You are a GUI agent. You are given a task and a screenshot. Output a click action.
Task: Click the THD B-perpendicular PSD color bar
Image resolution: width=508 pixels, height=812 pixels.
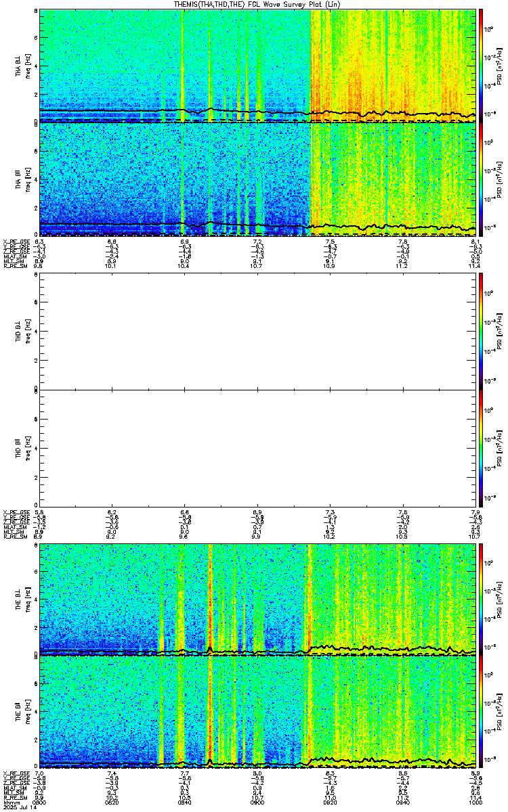tap(482, 332)
